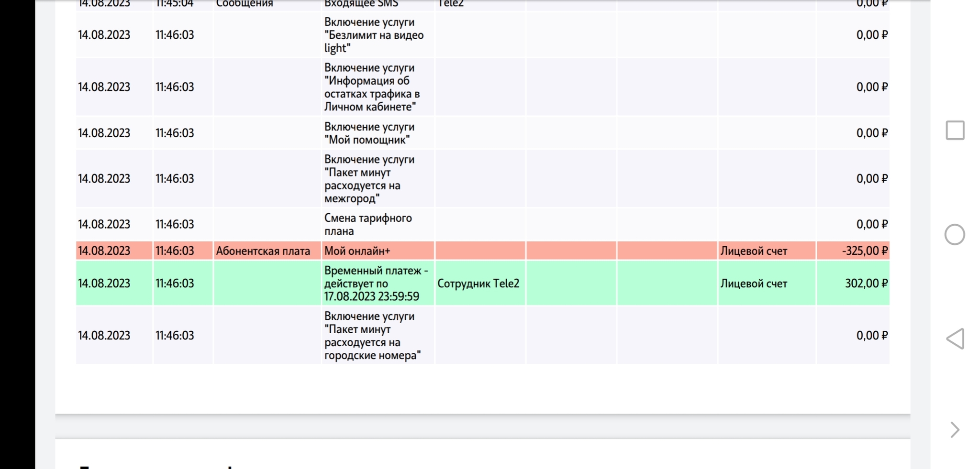Tap the Android home circle icon
The height and width of the screenshot is (469, 980).
pyautogui.click(x=955, y=235)
